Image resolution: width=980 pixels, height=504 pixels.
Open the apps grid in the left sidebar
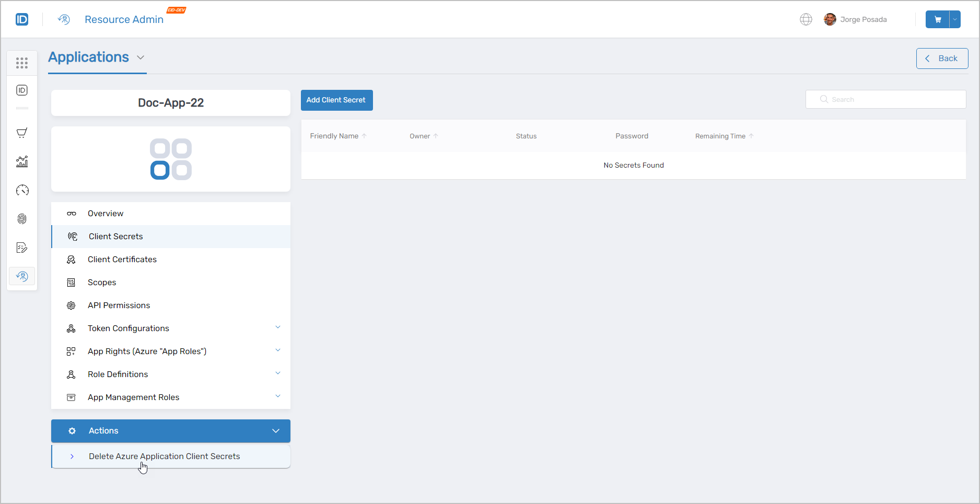tap(22, 63)
